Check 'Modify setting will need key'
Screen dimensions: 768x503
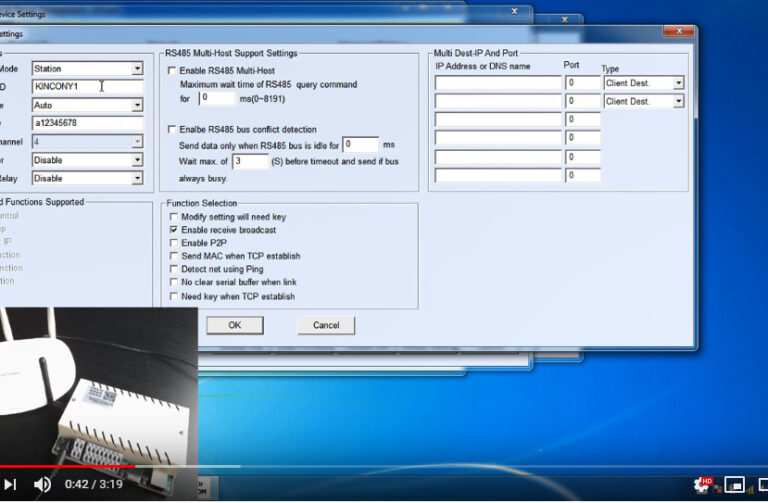[x=173, y=216]
